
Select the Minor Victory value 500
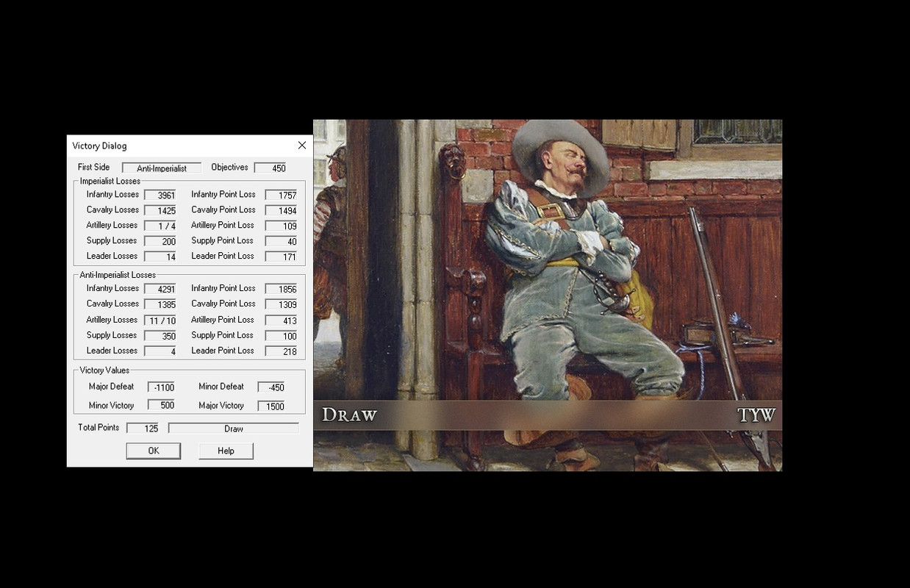click(x=161, y=406)
